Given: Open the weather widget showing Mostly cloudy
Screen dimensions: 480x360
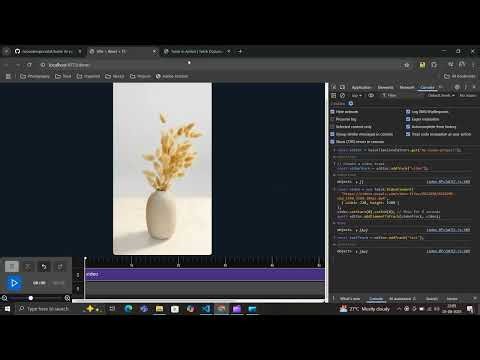Looking at the screenshot, I should point(364,309).
